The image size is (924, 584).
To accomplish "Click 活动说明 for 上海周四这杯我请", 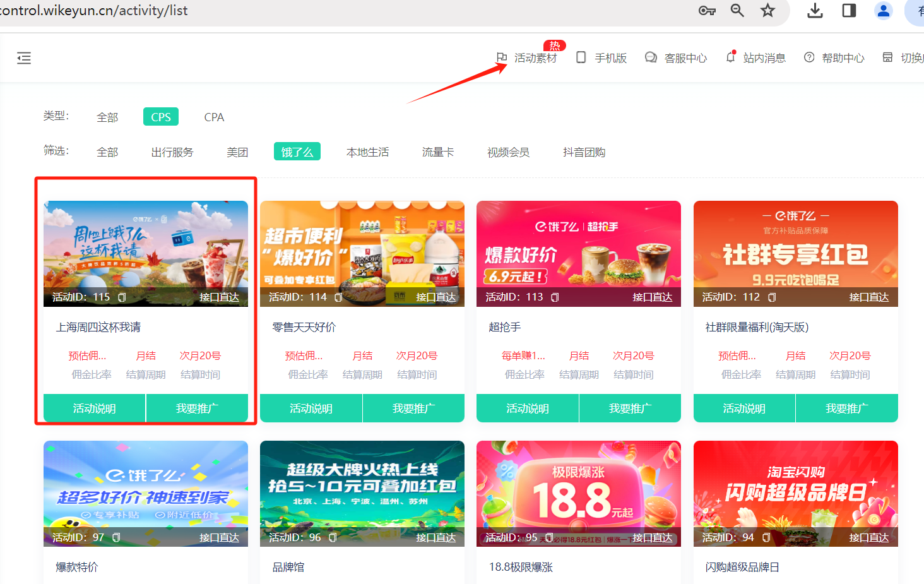I will point(95,408).
